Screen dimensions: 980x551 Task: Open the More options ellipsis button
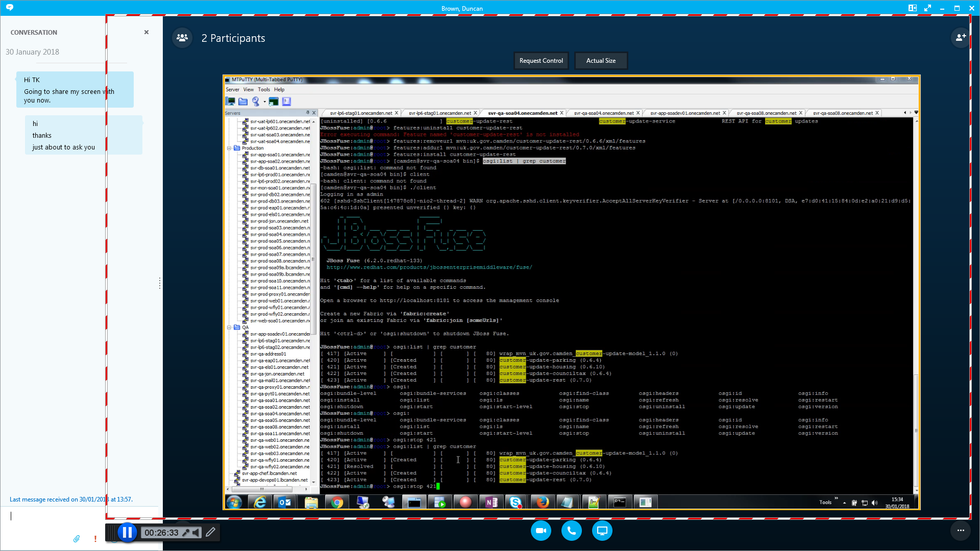tap(961, 531)
